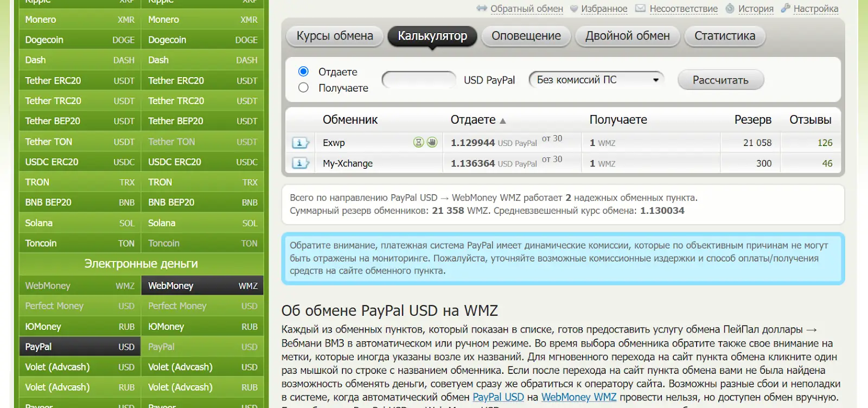The image size is (868, 408).
Task: Click the wrench icon of Настройка
Action: click(x=786, y=8)
